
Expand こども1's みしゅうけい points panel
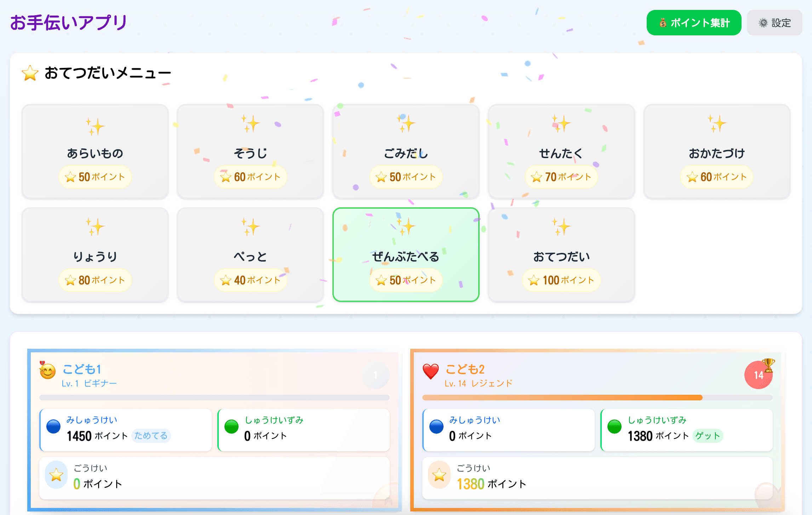(125, 430)
